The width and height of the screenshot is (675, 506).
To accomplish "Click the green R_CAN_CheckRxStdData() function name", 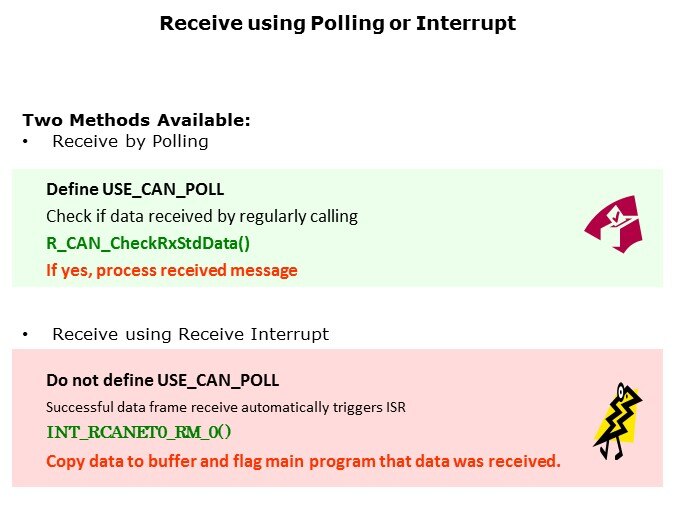I will [147, 243].
